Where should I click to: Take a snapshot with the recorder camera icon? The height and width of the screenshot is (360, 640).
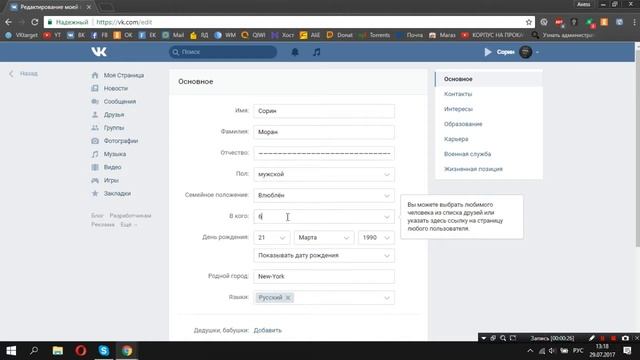coord(625,338)
